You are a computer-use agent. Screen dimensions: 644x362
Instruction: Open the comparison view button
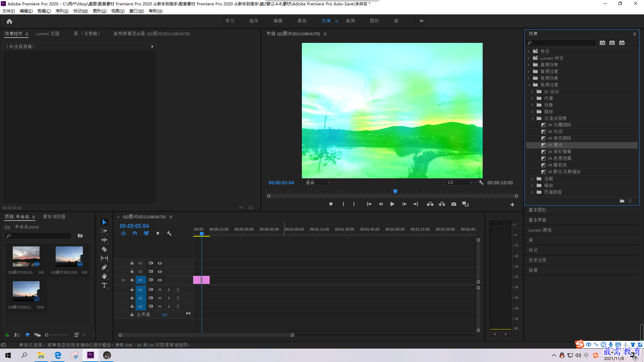[x=465, y=204]
